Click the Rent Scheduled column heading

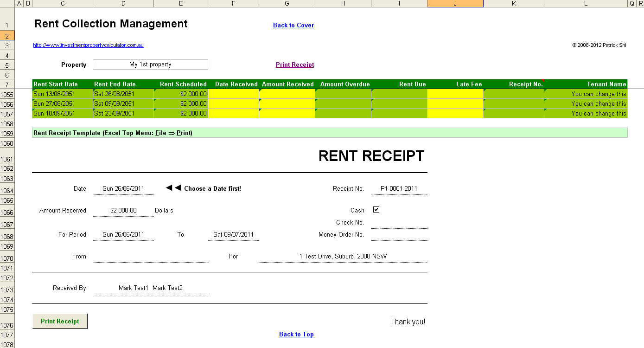tap(181, 84)
